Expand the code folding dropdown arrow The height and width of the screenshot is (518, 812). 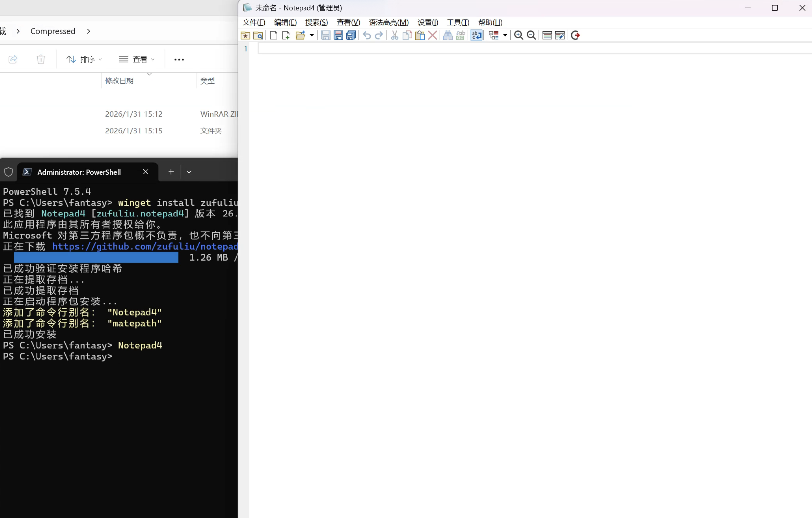point(505,35)
